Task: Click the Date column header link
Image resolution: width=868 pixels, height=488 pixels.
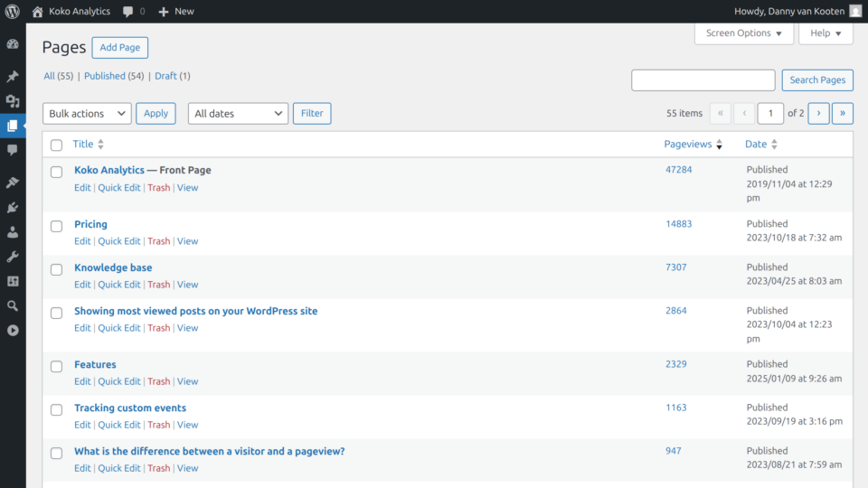Action: [756, 144]
